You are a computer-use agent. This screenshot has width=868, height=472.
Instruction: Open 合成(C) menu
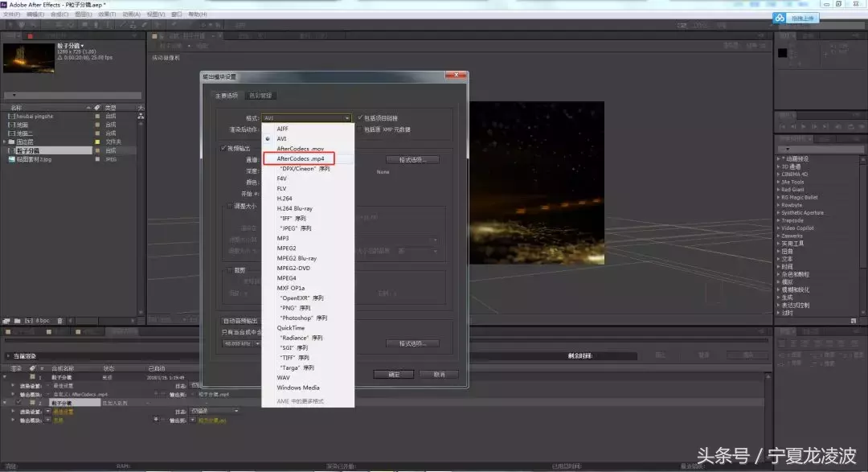[x=59, y=14]
